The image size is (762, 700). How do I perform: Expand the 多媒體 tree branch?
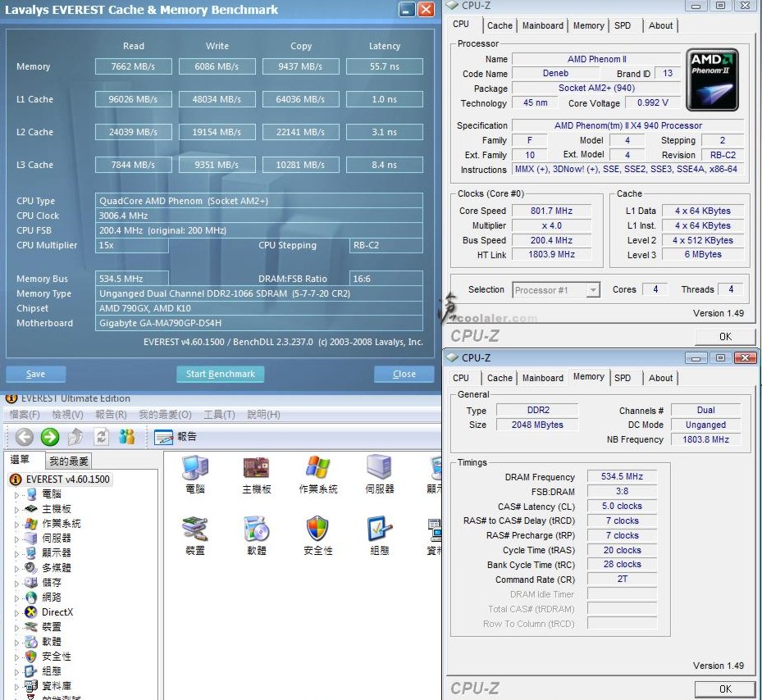(x=16, y=569)
